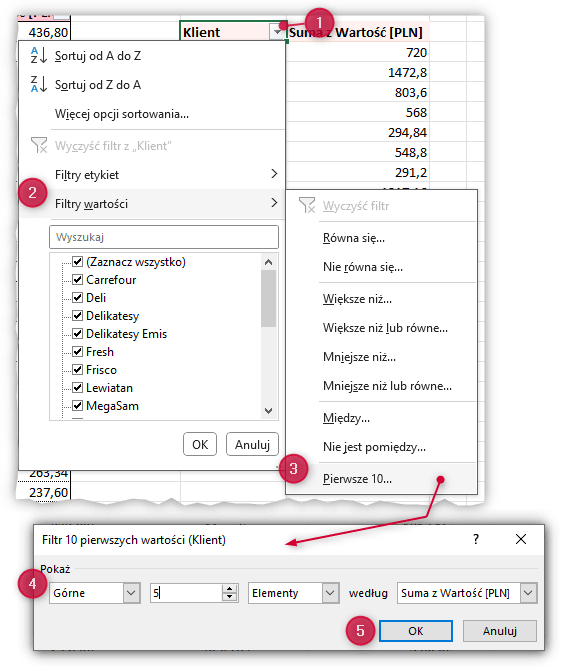
Task: Click the scroll up arrow in client list
Action: [x=268, y=262]
